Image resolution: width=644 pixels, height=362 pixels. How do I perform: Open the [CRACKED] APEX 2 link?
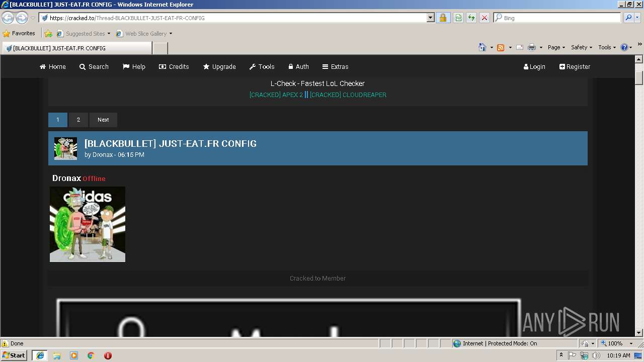click(276, 95)
